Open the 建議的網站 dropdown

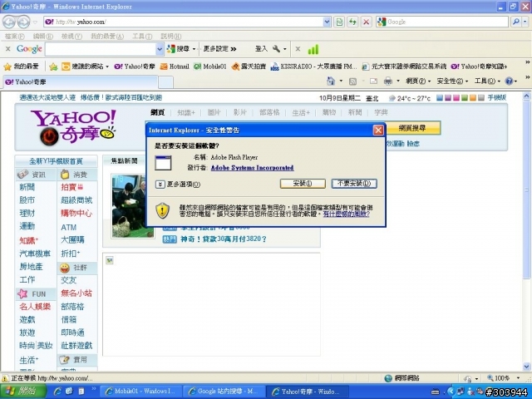click(x=107, y=66)
